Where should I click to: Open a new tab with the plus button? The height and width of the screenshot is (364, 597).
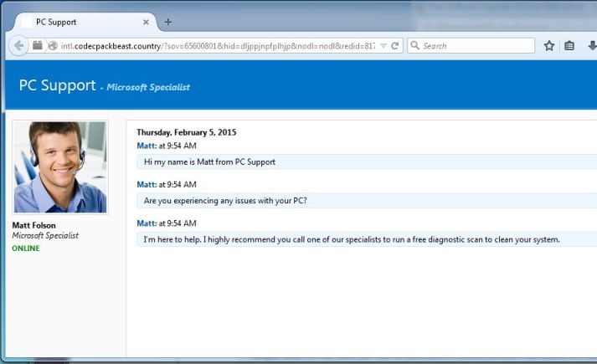(168, 22)
